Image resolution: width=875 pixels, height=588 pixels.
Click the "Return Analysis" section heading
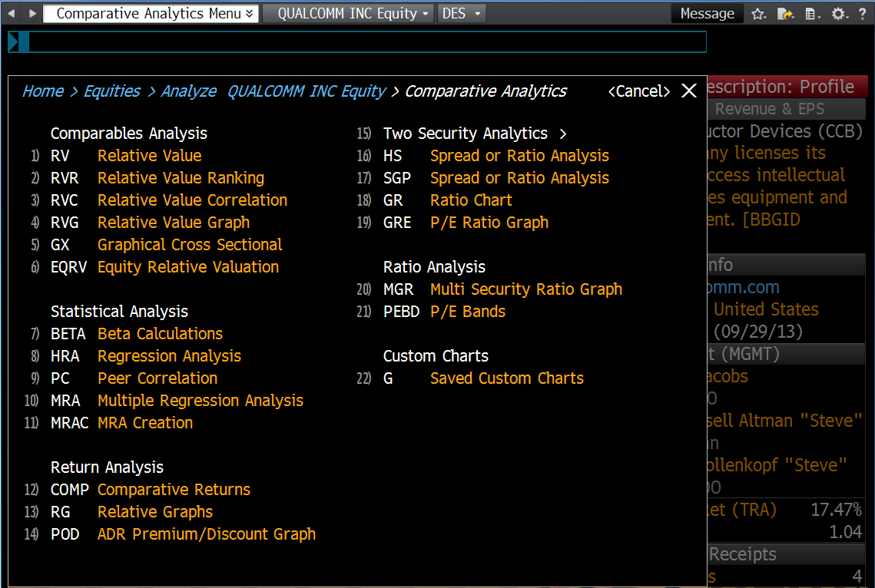[107, 467]
